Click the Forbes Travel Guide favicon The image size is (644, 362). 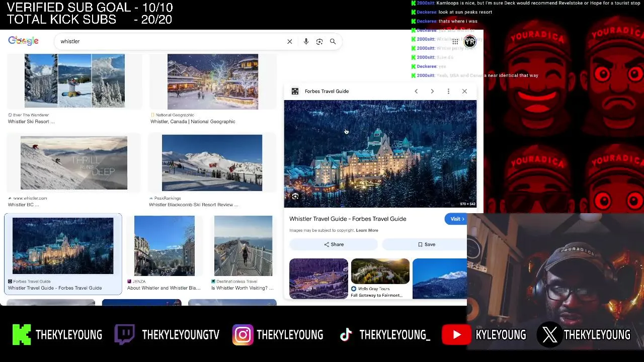295,91
